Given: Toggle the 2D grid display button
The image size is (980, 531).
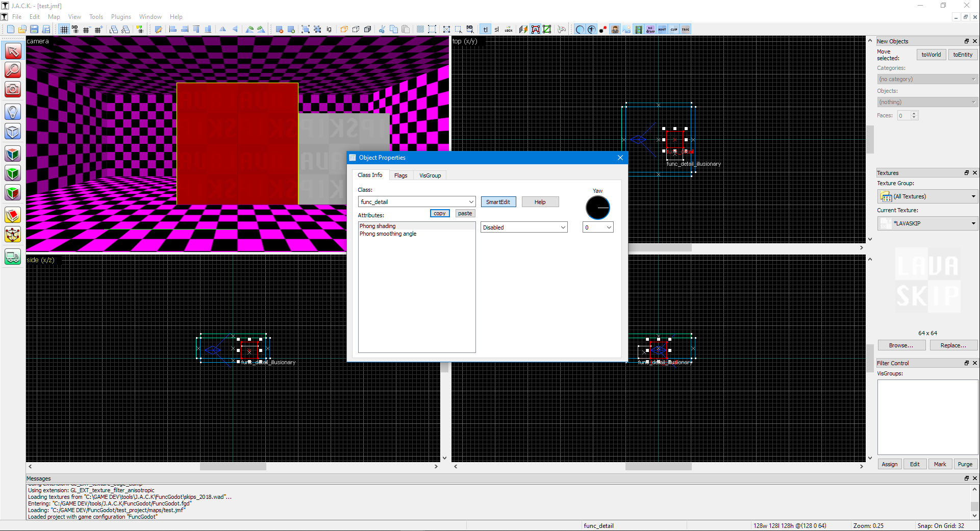Looking at the screenshot, I should click(x=64, y=30).
